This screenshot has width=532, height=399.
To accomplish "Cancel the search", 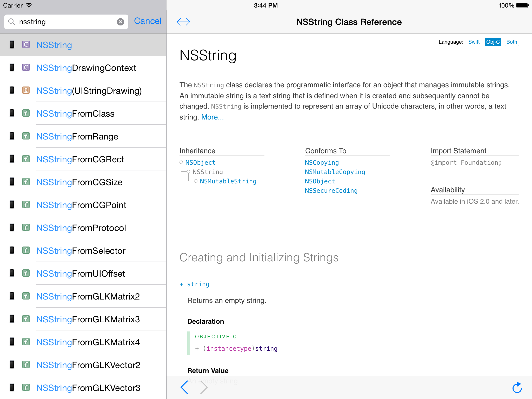I will [148, 21].
